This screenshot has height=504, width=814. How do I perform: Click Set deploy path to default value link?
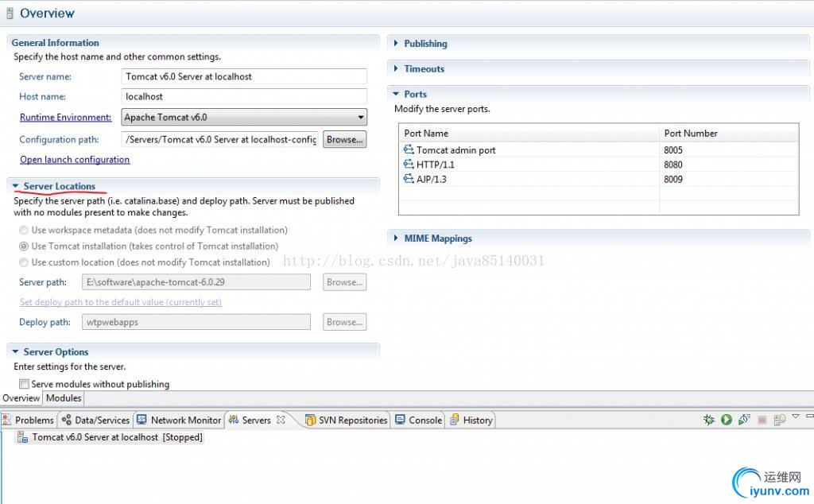pos(121,302)
